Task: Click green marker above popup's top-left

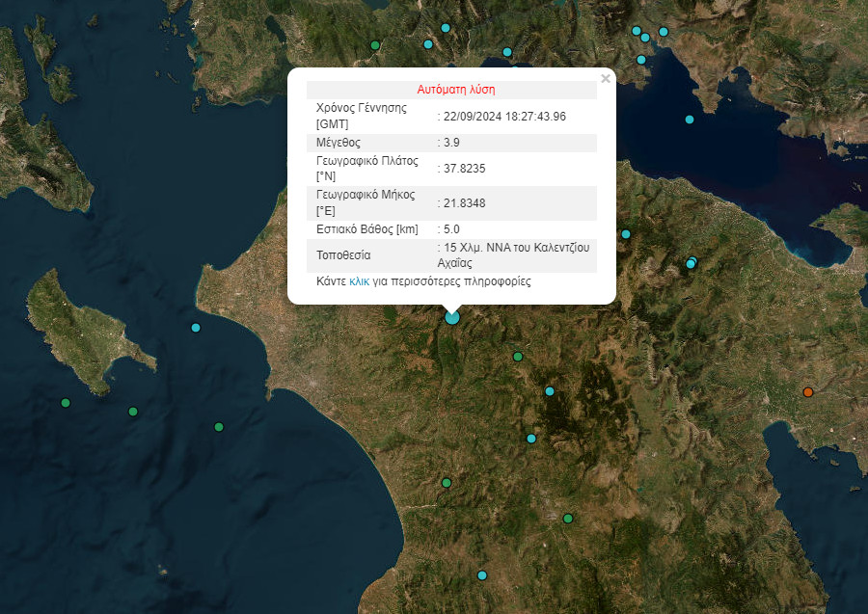Action: coord(375,45)
